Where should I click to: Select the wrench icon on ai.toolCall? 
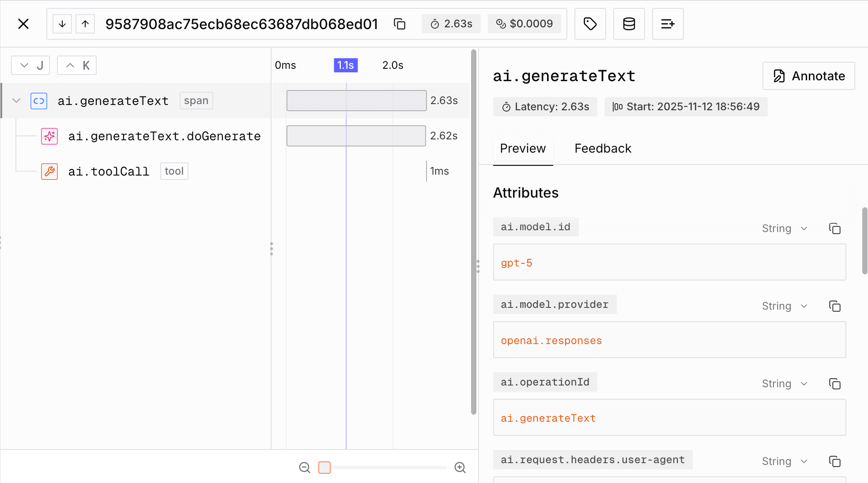point(49,171)
